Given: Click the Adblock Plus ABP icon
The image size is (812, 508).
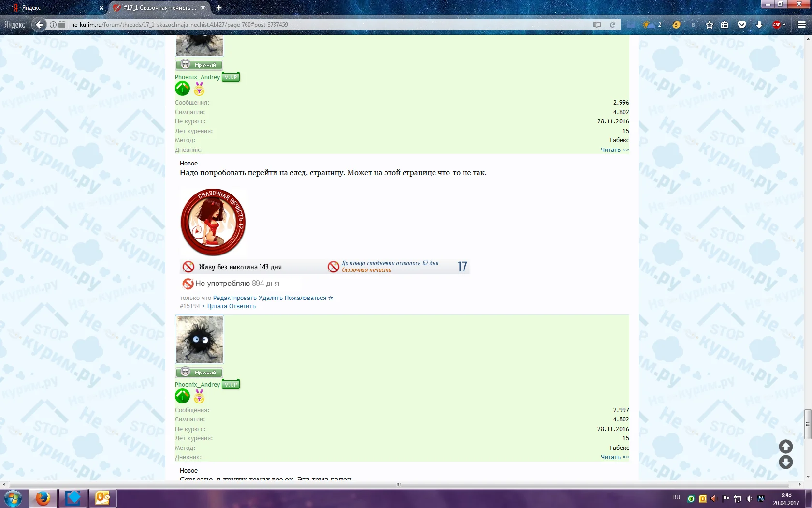Looking at the screenshot, I should [x=776, y=25].
